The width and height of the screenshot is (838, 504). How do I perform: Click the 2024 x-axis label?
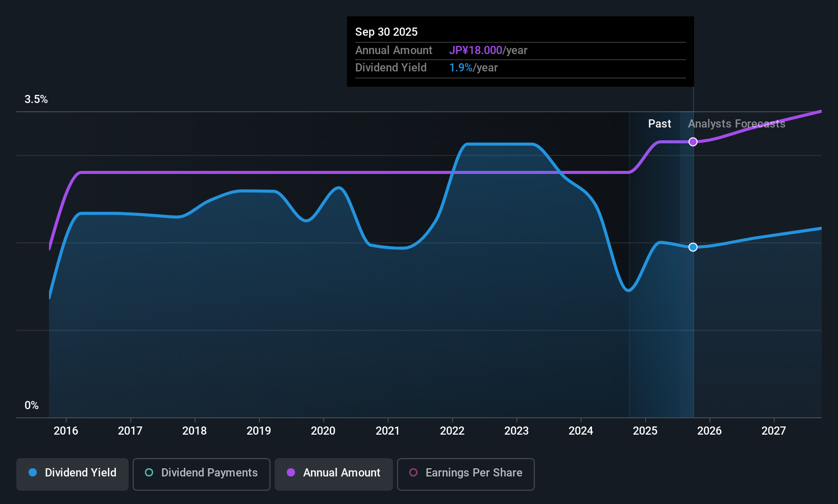pyautogui.click(x=581, y=431)
